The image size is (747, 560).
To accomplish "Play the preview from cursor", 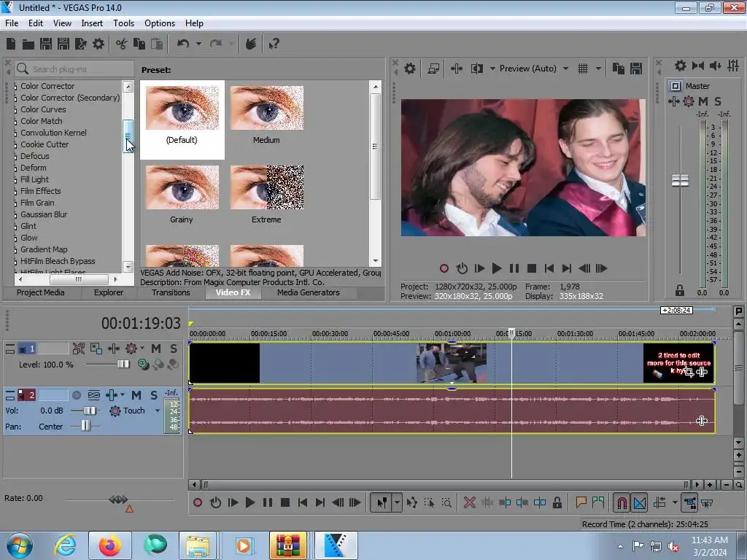I will click(x=496, y=268).
